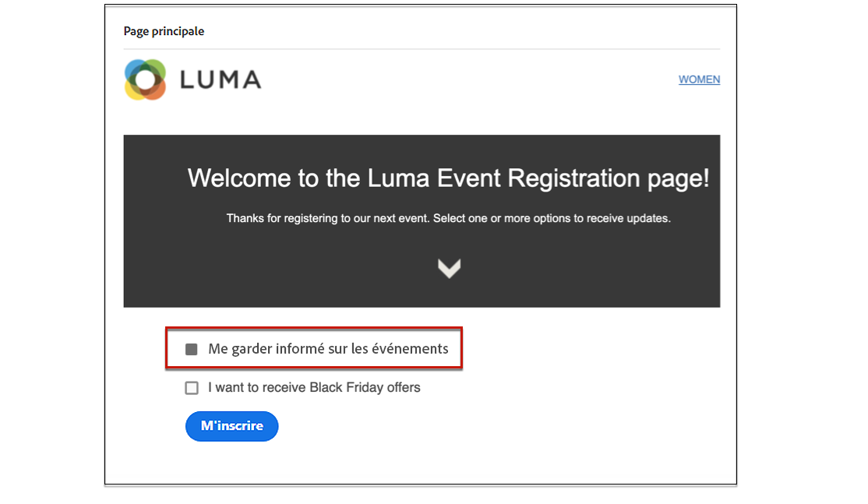This screenshot has height=504, width=868.
Task: Click the white center of the Luma logo
Action: point(145,79)
